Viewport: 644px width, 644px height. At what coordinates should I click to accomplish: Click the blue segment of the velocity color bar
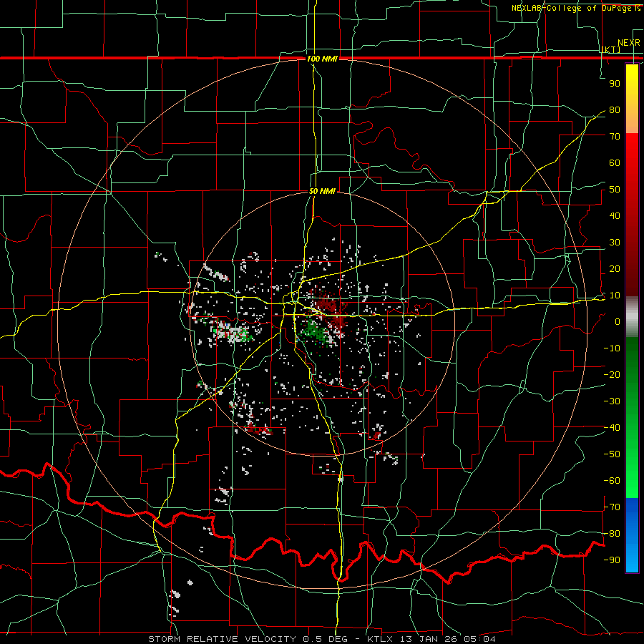632,535
